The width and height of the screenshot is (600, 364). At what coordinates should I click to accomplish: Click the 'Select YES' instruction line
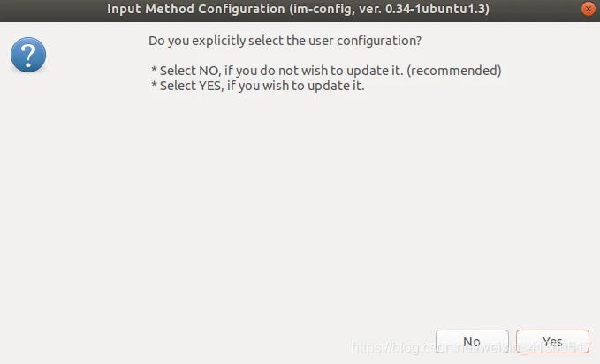(257, 86)
